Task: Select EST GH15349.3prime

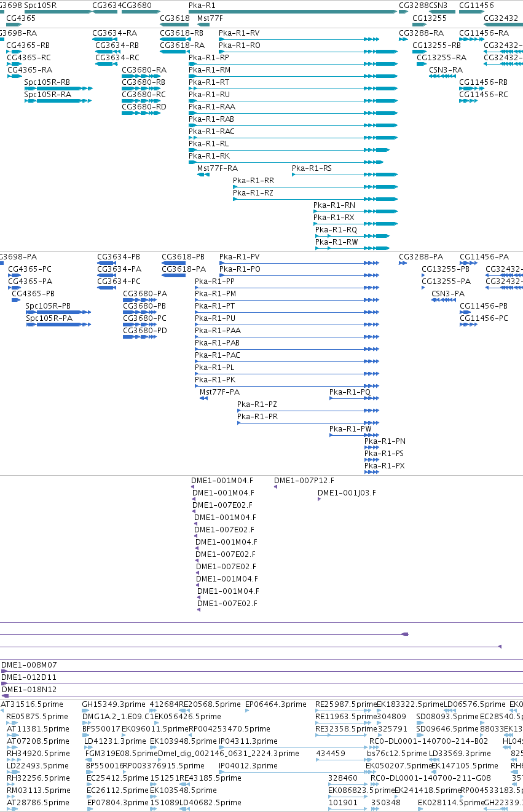Action: (x=114, y=704)
